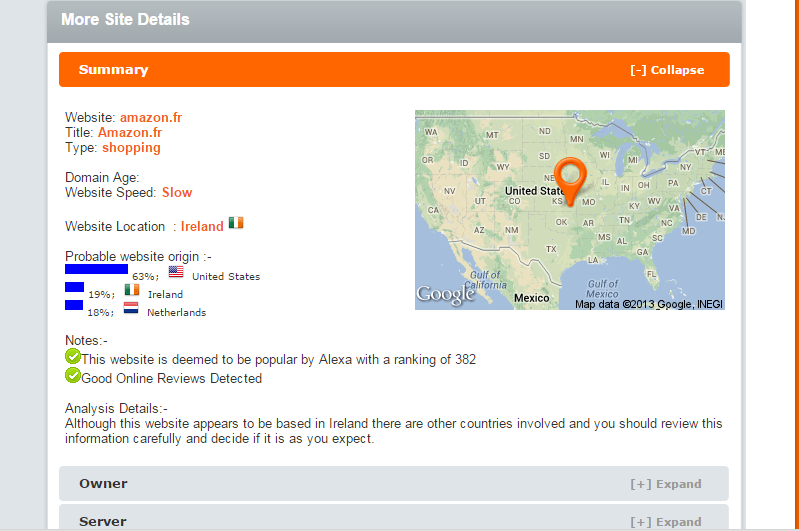This screenshot has width=799, height=531.
Task: Click the Ireland flag next to Website Location
Action: coord(236,223)
